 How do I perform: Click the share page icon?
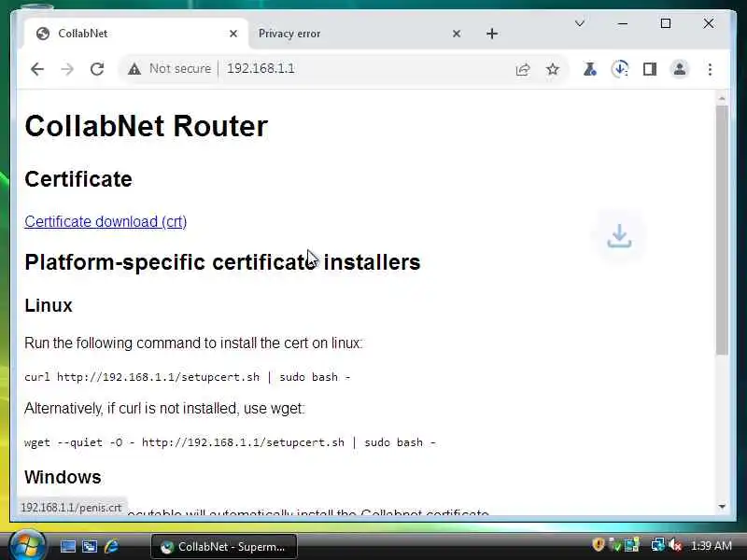tap(523, 69)
